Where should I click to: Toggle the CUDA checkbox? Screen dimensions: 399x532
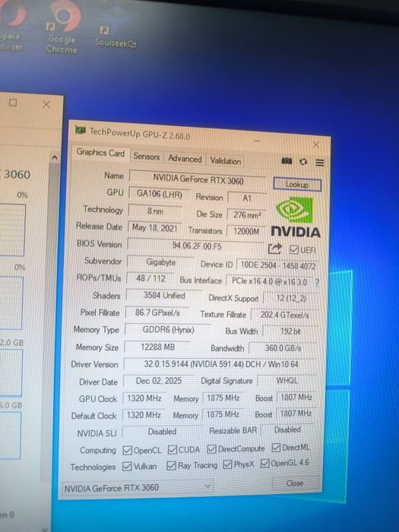[173, 450]
